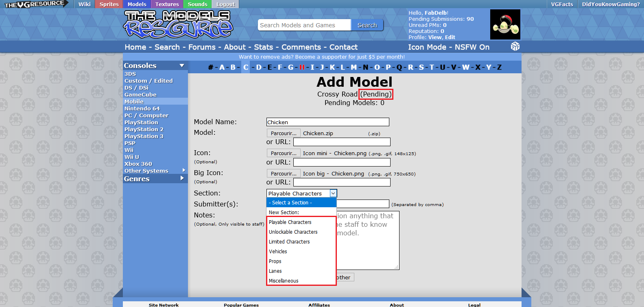The height and width of the screenshot is (307, 644).
Task: Select Limited Characters option
Action: point(301,242)
